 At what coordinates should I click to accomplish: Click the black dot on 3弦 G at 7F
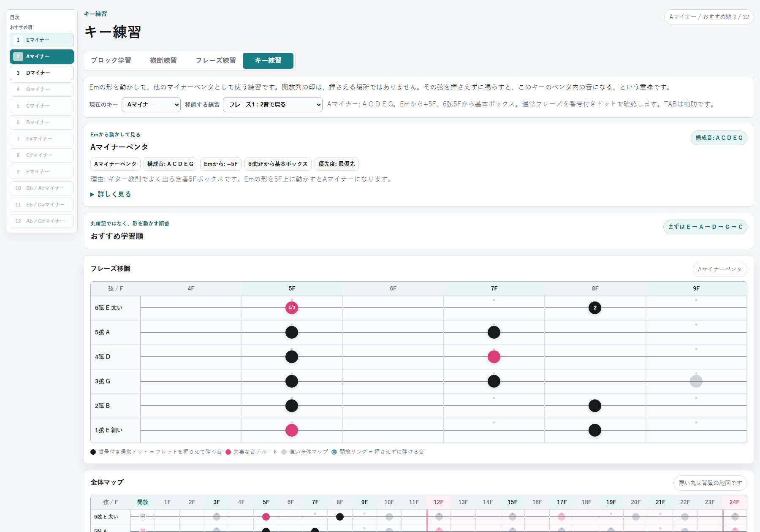tap(494, 381)
